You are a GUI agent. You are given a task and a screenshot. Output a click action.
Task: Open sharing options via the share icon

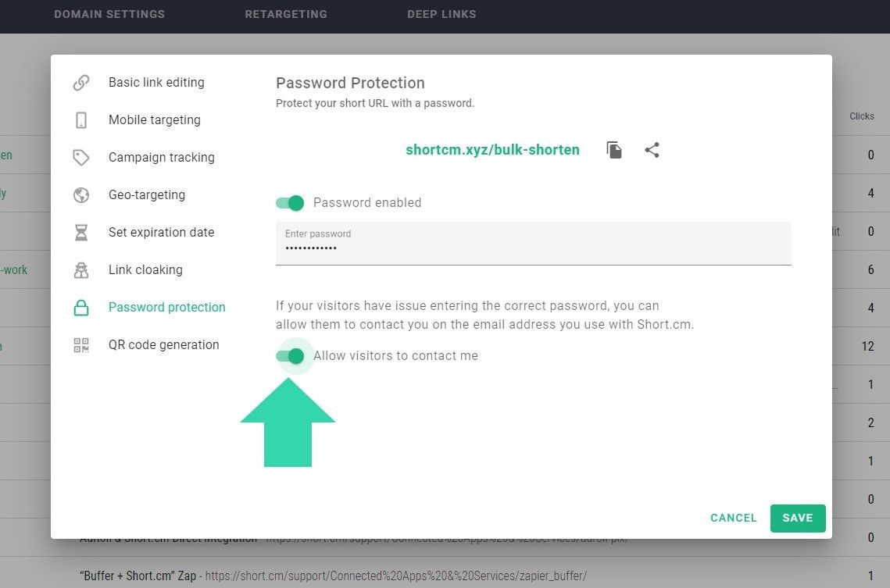pos(652,150)
